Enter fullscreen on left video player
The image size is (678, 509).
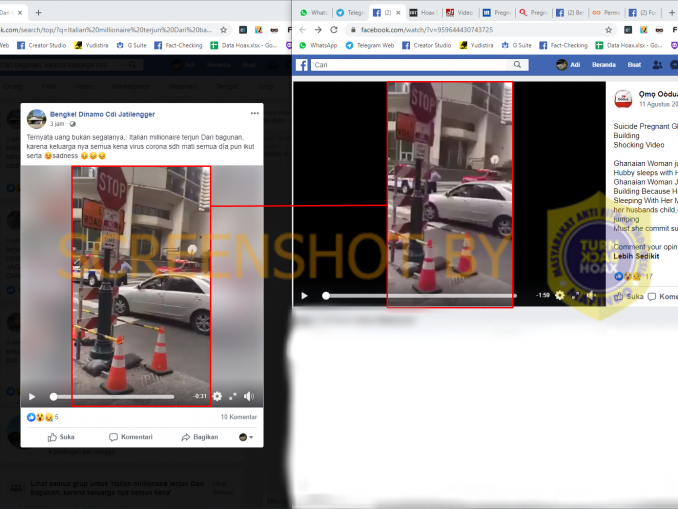[x=233, y=396]
